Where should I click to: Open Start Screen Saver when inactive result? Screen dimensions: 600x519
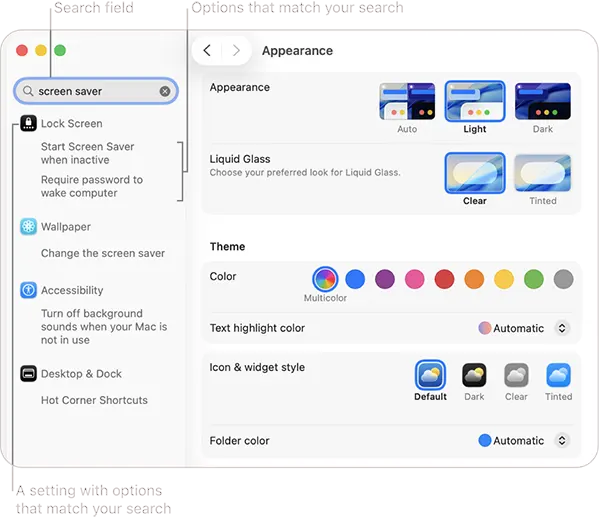88,153
